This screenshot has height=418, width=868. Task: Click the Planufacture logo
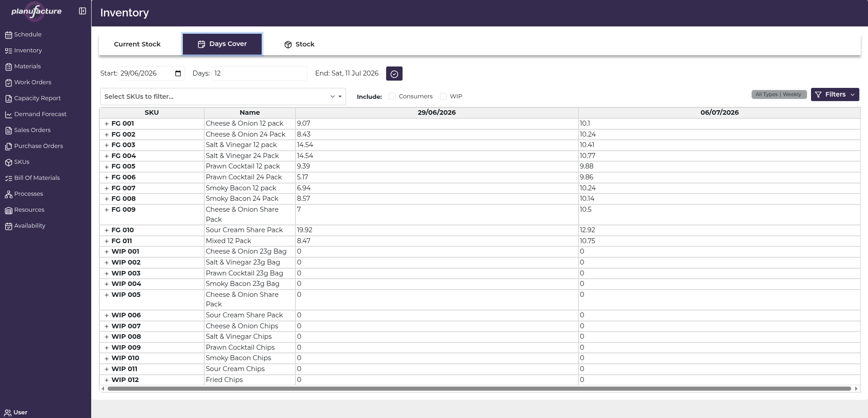click(x=36, y=11)
